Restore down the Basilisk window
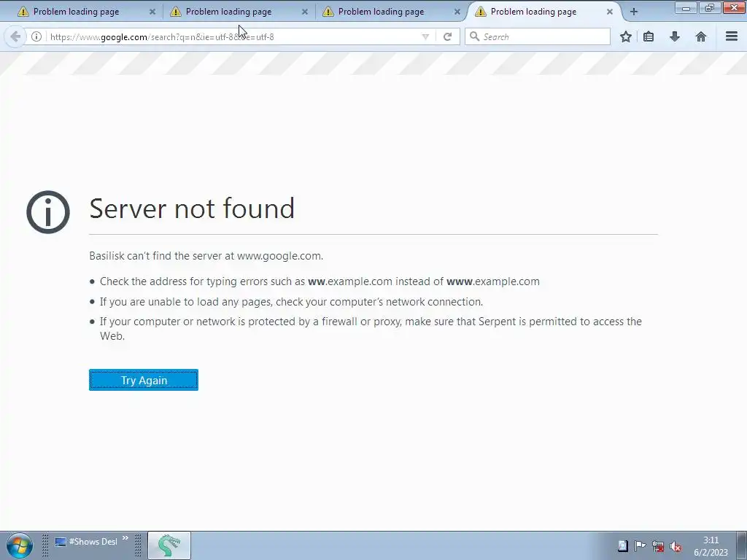This screenshot has width=747, height=560. click(709, 7)
